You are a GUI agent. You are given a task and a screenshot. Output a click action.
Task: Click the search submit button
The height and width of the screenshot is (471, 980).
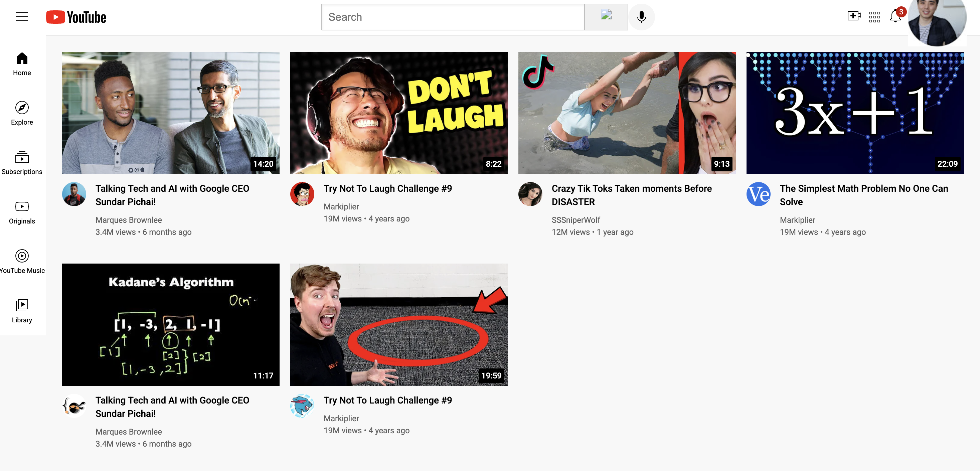coord(606,17)
